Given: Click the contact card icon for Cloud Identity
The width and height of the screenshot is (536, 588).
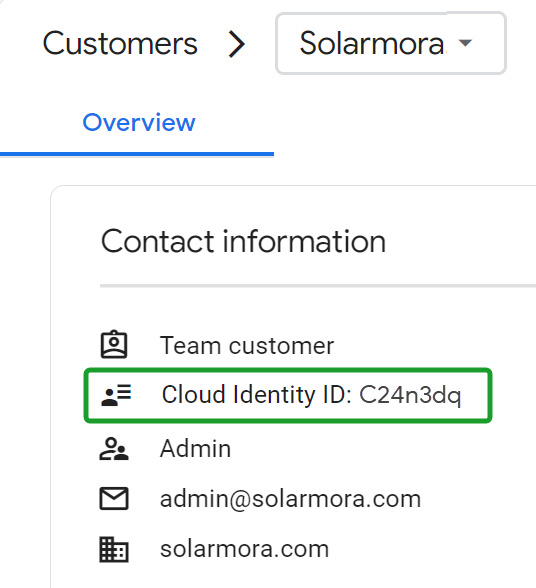Looking at the screenshot, I should [116, 395].
